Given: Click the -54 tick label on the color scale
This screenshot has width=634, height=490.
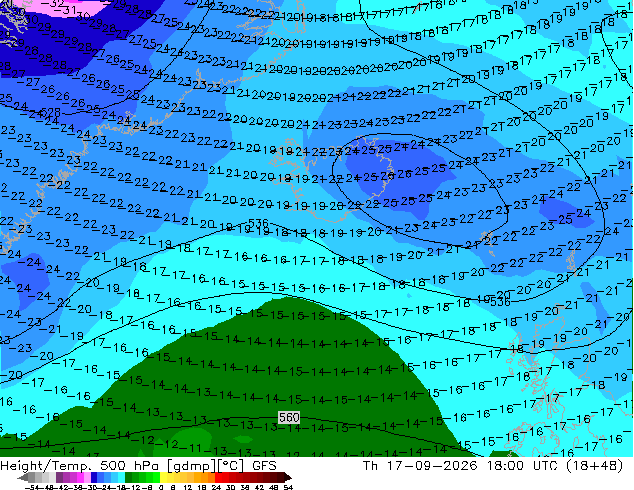Looking at the screenshot, I should pos(32,487).
